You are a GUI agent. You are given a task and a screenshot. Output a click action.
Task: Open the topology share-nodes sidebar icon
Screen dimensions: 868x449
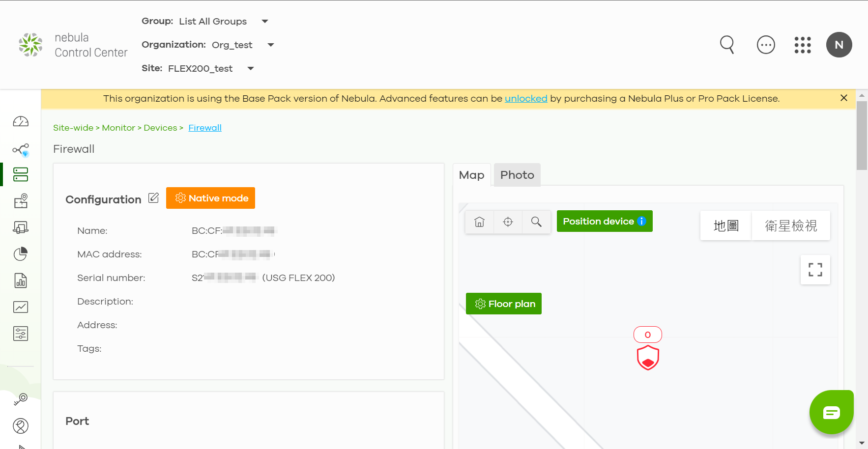21,149
